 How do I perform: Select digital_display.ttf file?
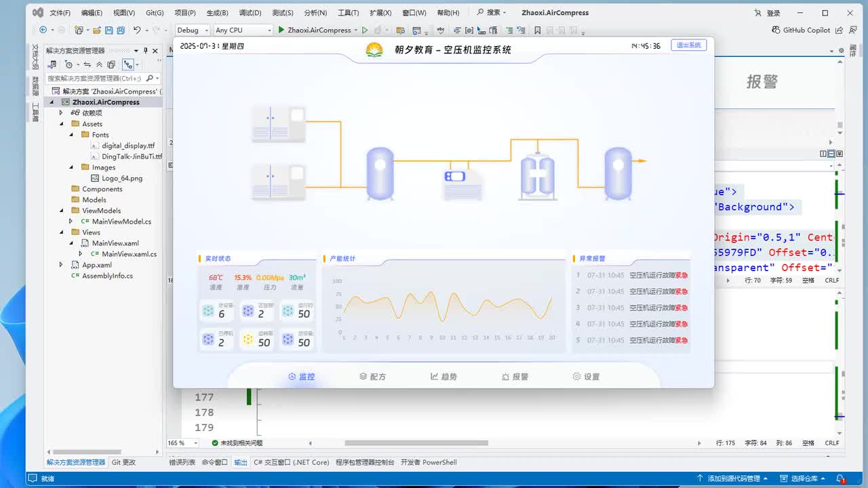(128, 146)
